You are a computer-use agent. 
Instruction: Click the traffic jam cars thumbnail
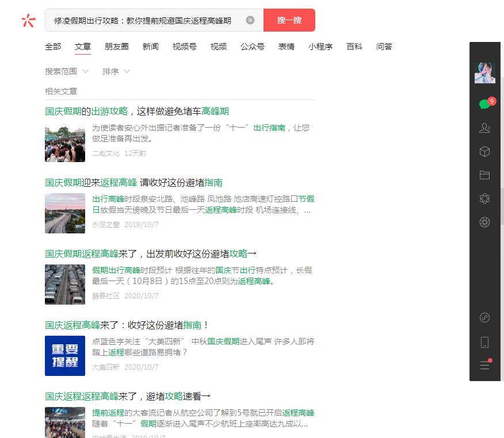[65, 285]
